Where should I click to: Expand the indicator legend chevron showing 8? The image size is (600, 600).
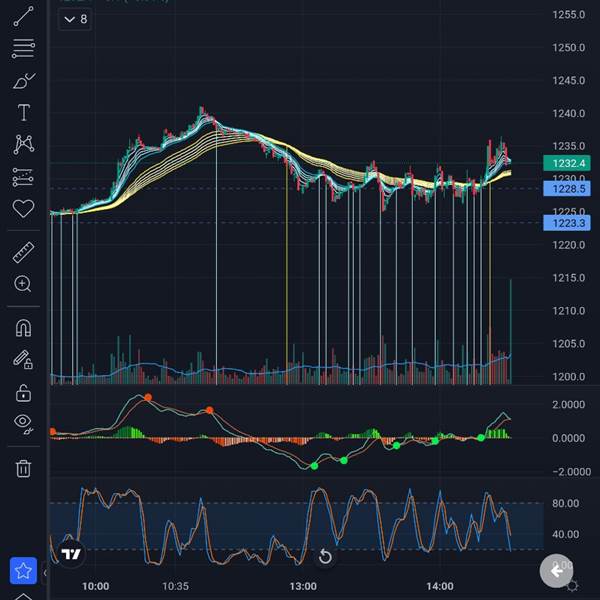[75, 19]
